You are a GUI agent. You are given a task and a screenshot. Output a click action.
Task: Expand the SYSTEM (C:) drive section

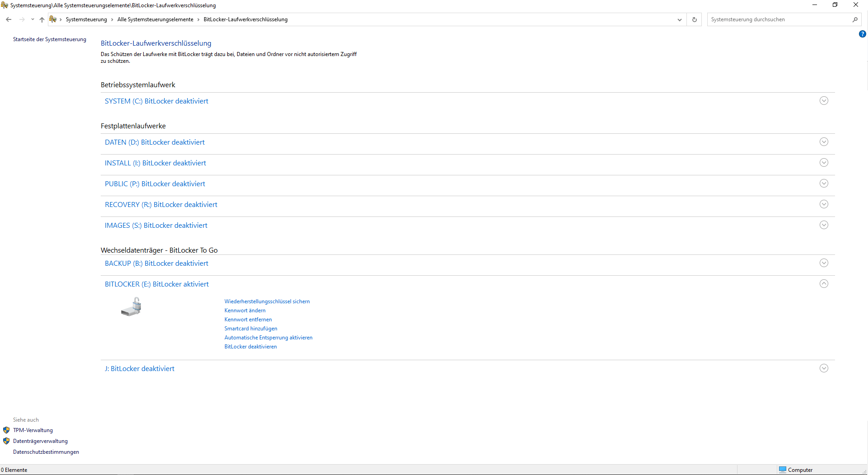[x=824, y=101]
